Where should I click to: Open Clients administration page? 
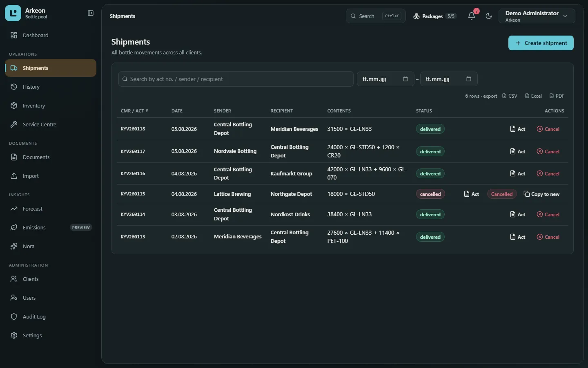[51, 279]
